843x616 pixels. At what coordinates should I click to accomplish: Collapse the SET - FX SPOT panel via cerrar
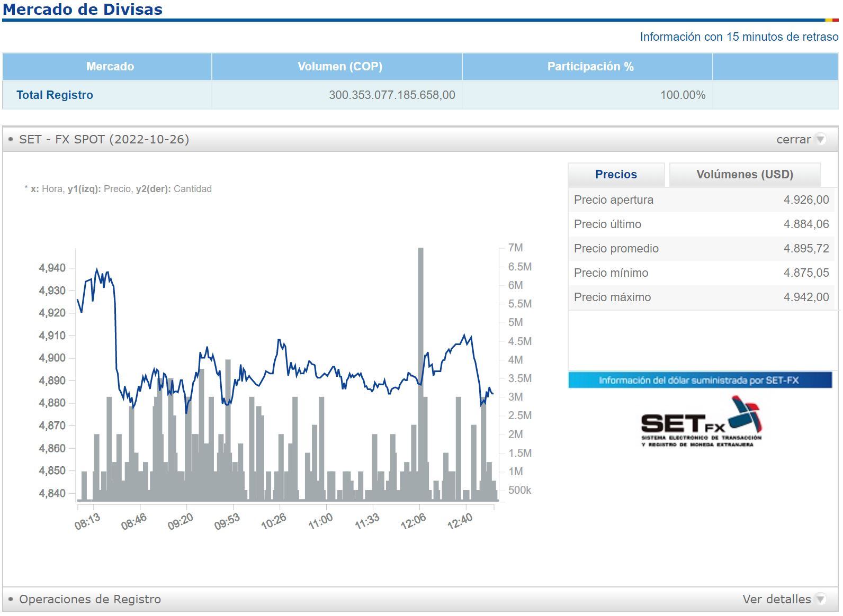pyautogui.click(x=793, y=140)
